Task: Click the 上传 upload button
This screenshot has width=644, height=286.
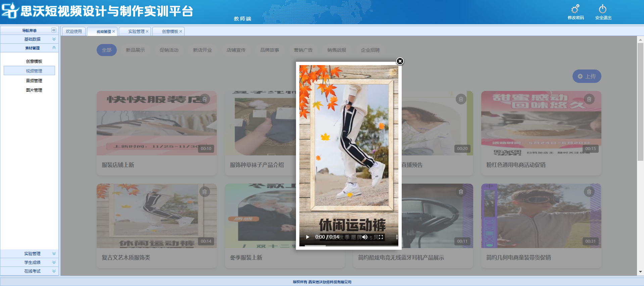Action: click(x=587, y=77)
